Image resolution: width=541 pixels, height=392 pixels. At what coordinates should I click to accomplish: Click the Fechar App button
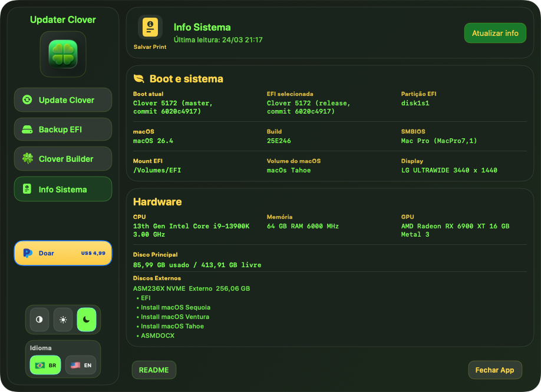coord(495,370)
